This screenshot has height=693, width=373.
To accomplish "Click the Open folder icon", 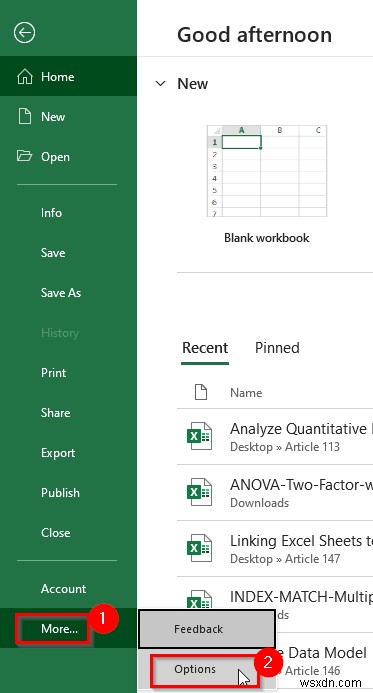I will pyautogui.click(x=25, y=156).
